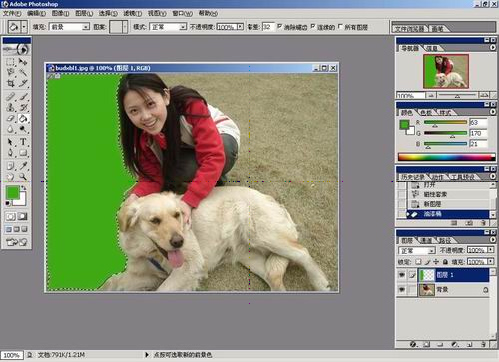Select the Rectangular Marquee tool
Image resolution: width=499 pixels, height=362 pixels.
[x=10, y=62]
